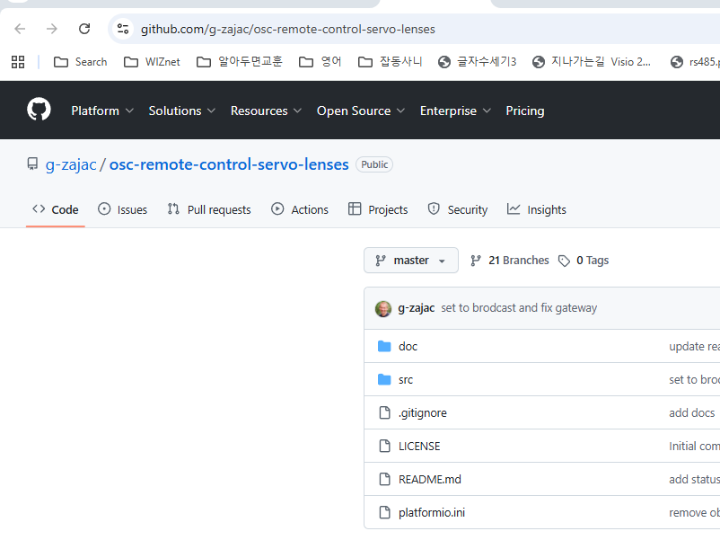Click g-zajac avatar in latest commit
The height and width of the screenshot is (540, 720).
pos(383,308)
